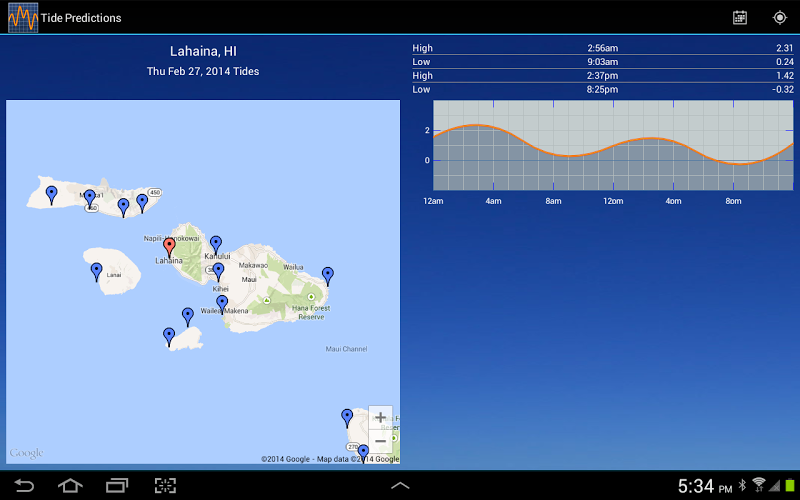Select the Molokai pin near route 460

(90, 199)
